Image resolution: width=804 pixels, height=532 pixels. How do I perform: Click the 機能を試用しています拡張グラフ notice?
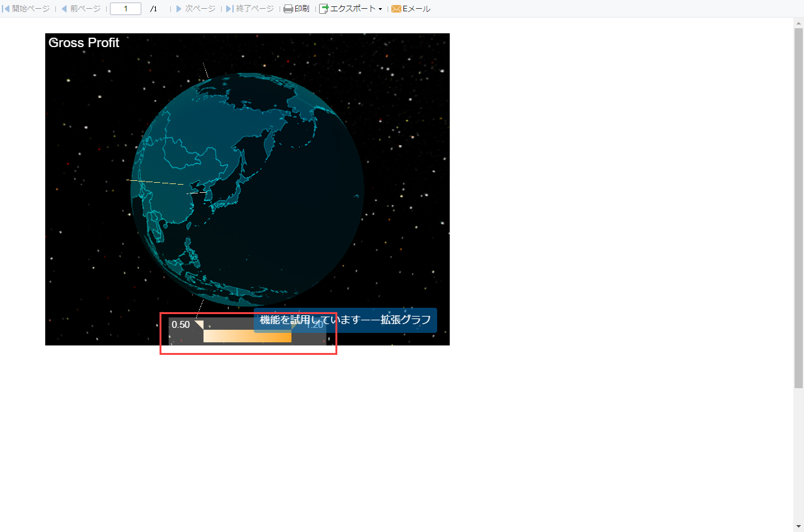(x=345, y=320)
